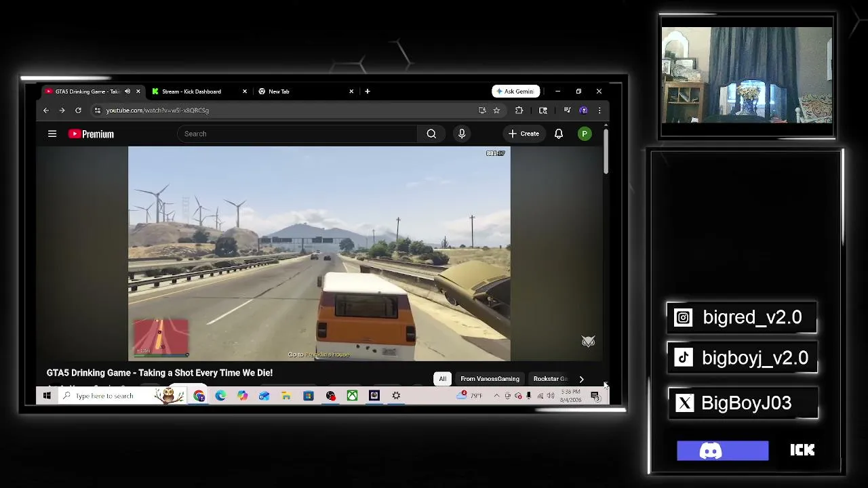This screenshot has height=488, width=868.
Task: Click the GTA5 video player
Action: 319,253
